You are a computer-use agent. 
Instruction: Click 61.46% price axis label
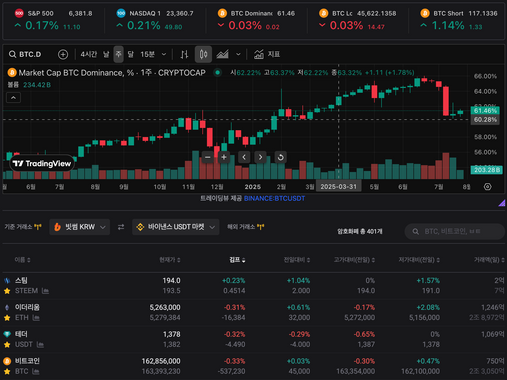tap(485, 110)
